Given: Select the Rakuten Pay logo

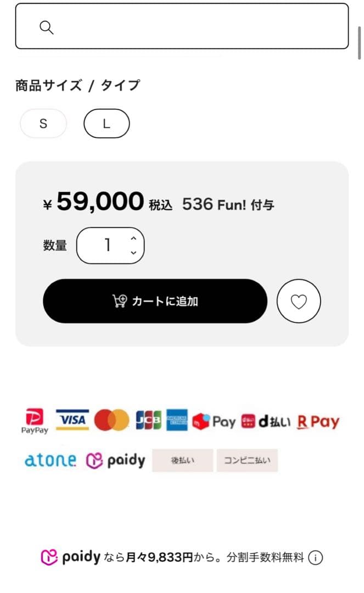Looking at the screenshot, I should [x=318, y=421].
